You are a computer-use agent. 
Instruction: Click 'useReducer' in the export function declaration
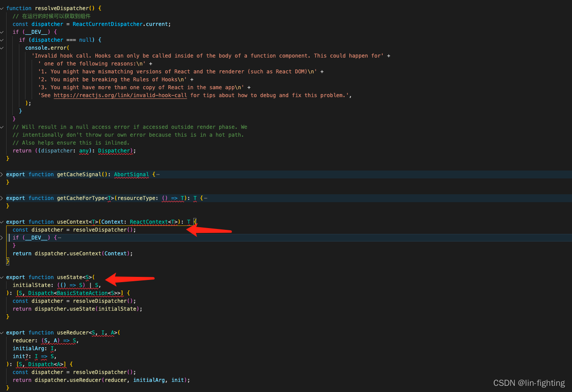point(73,333)
